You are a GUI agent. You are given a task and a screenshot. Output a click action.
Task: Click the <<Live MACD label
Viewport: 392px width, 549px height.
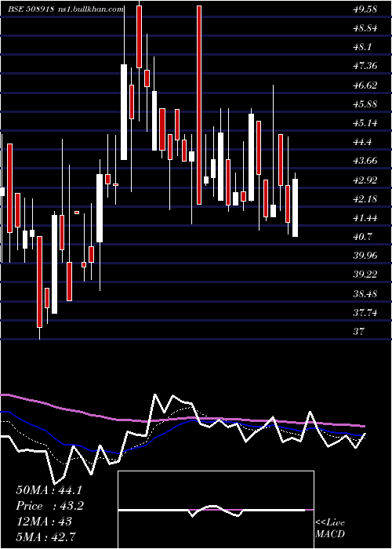click(330, 529)
